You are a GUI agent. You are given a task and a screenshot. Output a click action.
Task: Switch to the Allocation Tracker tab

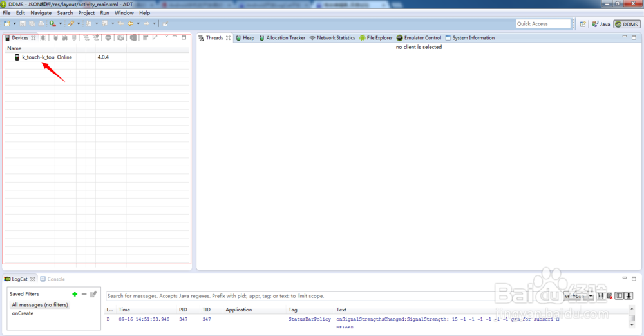282,38
